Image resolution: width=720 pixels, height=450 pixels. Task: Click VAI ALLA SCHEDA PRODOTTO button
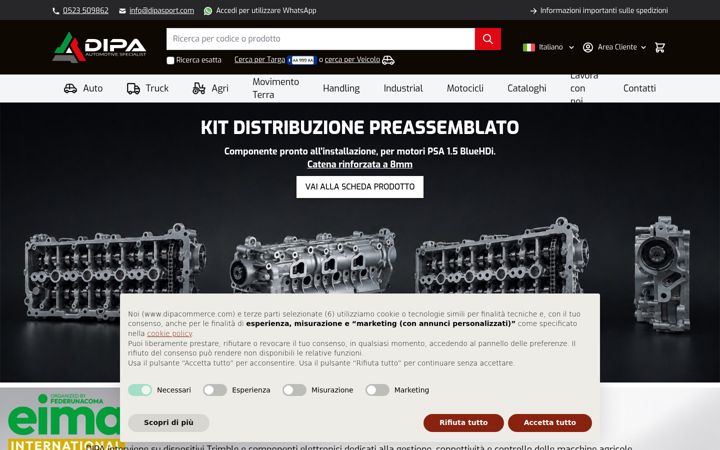point(360,187)
